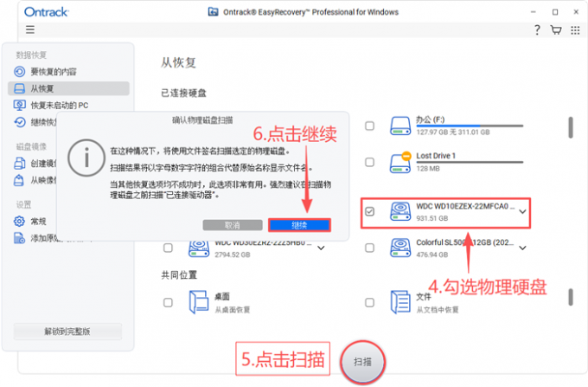Tick the 2794.52 GB disk checkbox

[x=168, y=248]
